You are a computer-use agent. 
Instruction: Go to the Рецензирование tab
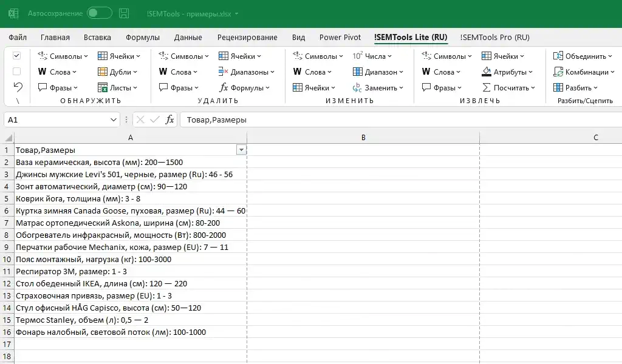pos(247,37)
